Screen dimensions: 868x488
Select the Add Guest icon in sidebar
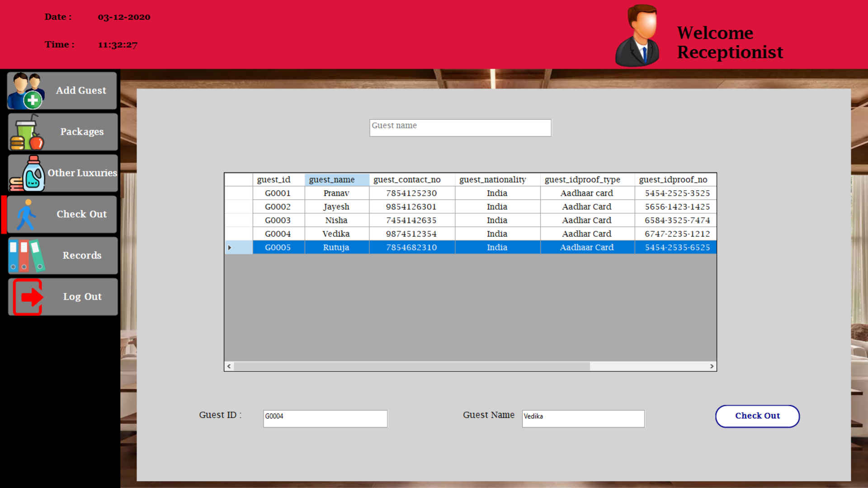coord(26,90)
